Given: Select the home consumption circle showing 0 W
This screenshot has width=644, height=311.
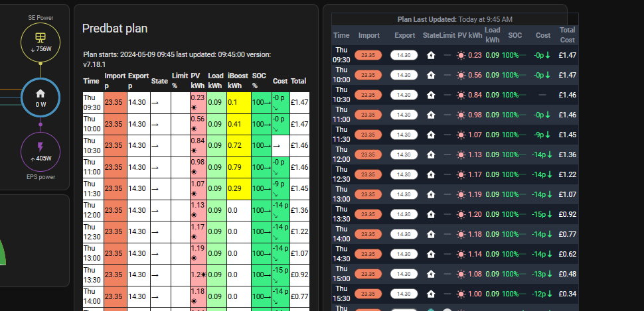Looking at the screenshot, I should (x=40, y=97).
